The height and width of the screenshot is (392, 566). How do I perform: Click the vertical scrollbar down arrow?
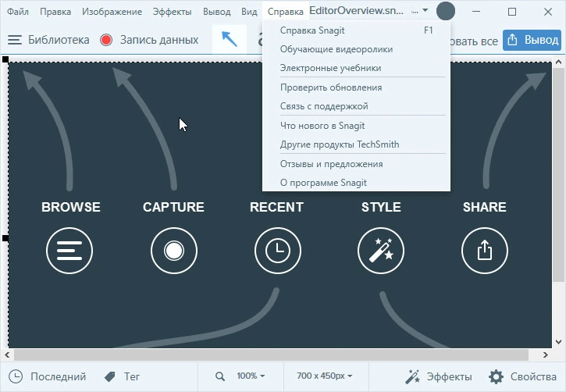(x=558, y=341)
